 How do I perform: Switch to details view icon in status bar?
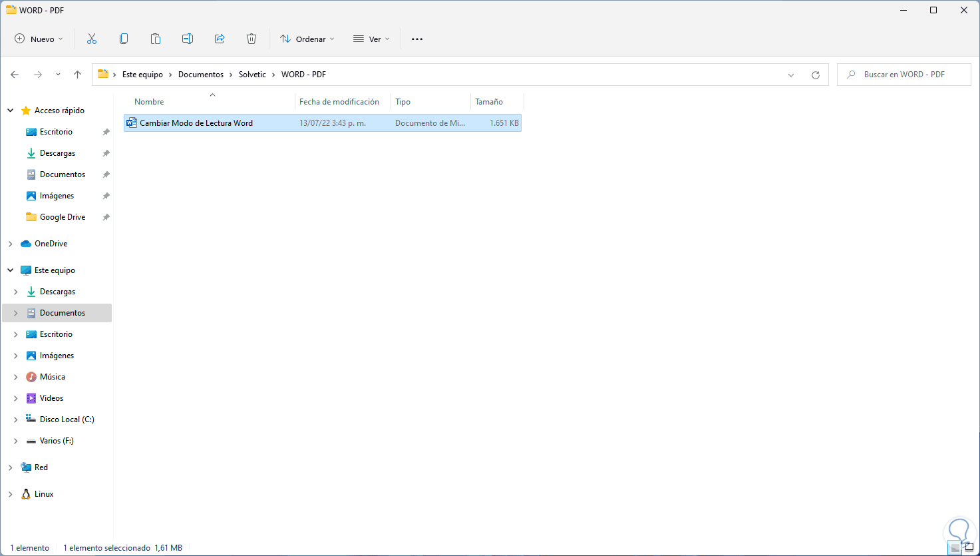955,548
